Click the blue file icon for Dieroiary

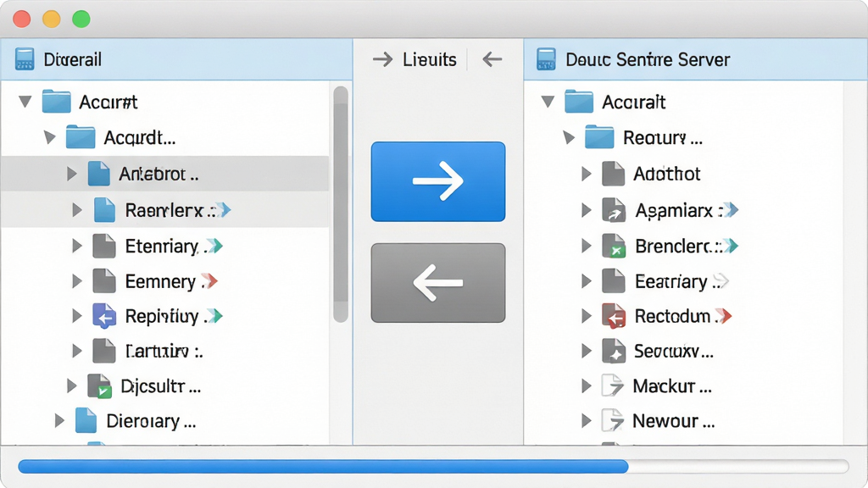(x=86, y=420)
